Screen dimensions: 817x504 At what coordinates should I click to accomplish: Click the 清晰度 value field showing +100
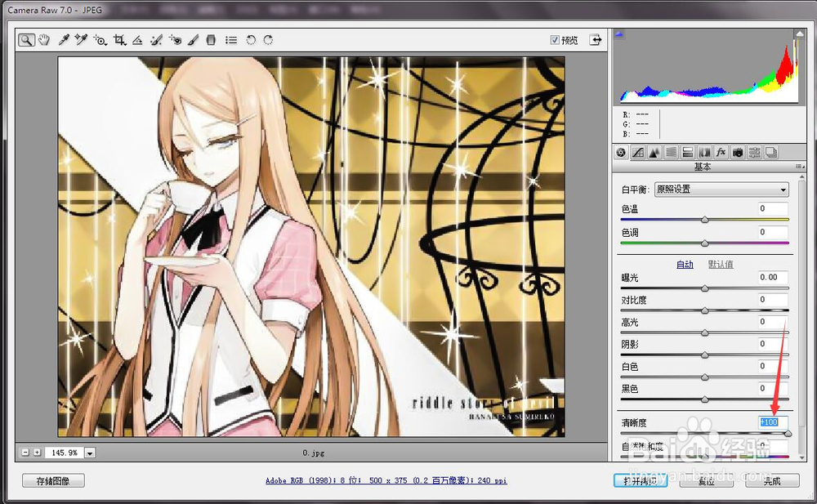773,422
